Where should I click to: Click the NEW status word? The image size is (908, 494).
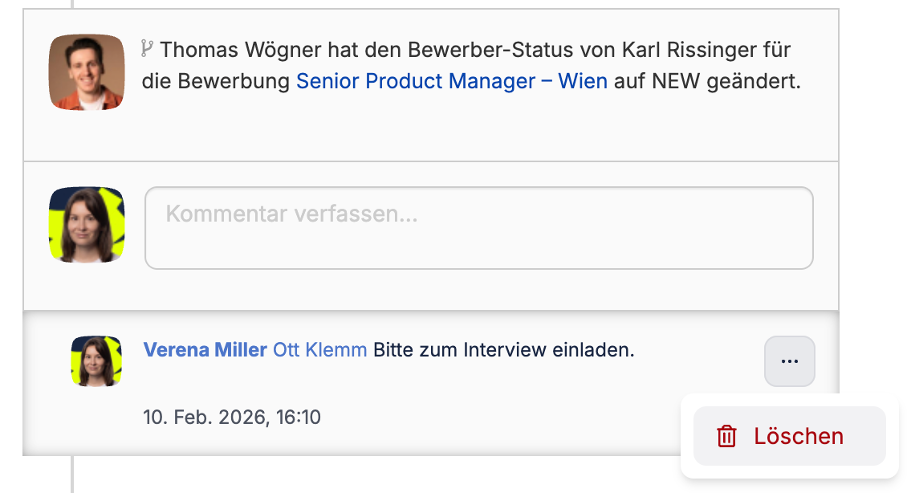[676, 81]
